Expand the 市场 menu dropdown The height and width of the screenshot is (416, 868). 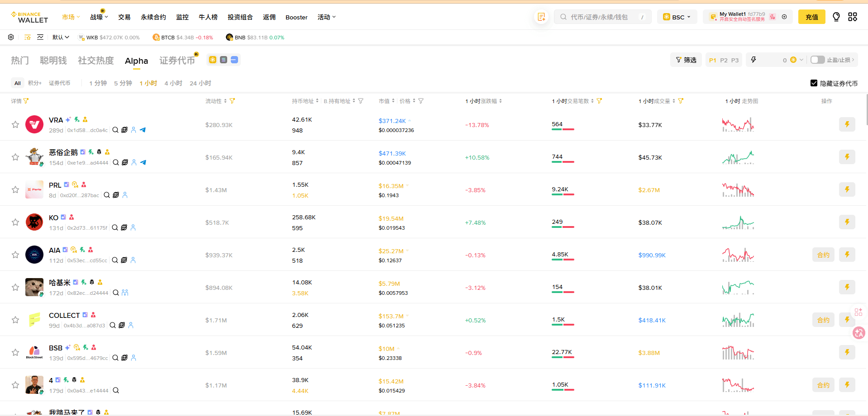pos(71,17)
